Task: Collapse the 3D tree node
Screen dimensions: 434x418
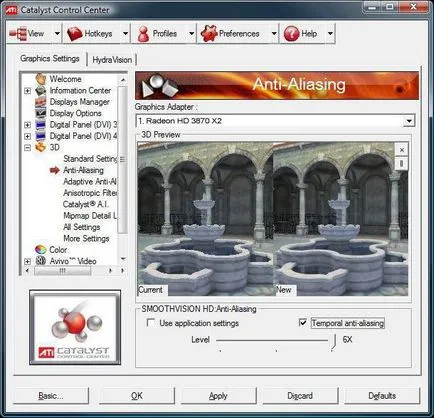Action: [27, 147]
